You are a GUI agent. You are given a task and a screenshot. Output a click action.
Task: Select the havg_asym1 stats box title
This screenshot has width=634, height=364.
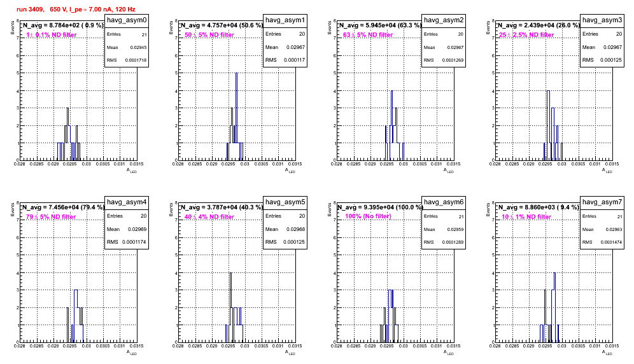tap(285, 20)
